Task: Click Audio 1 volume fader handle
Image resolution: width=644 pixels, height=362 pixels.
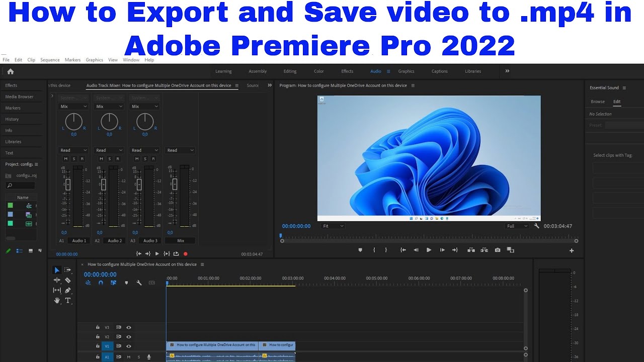Action: tap(68, 185)
